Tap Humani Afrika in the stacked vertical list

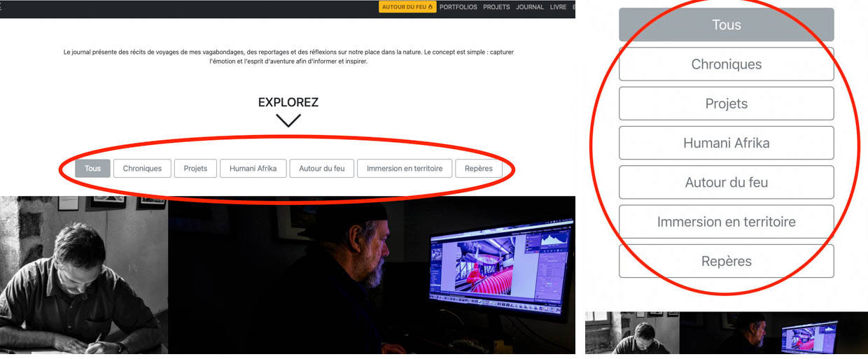[726, 143]
